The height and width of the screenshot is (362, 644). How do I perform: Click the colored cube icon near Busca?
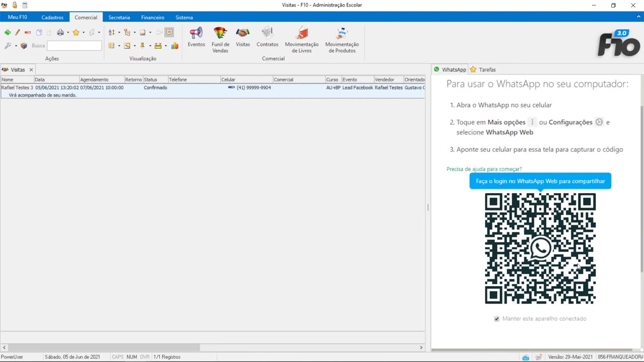tap(24, 46)
